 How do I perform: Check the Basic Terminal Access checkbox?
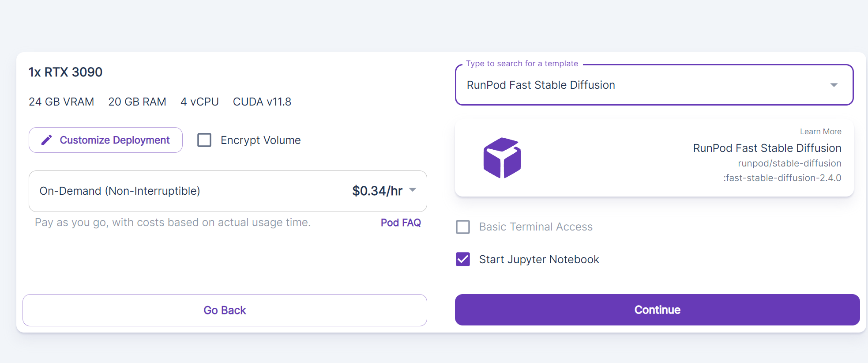point(463,227)
